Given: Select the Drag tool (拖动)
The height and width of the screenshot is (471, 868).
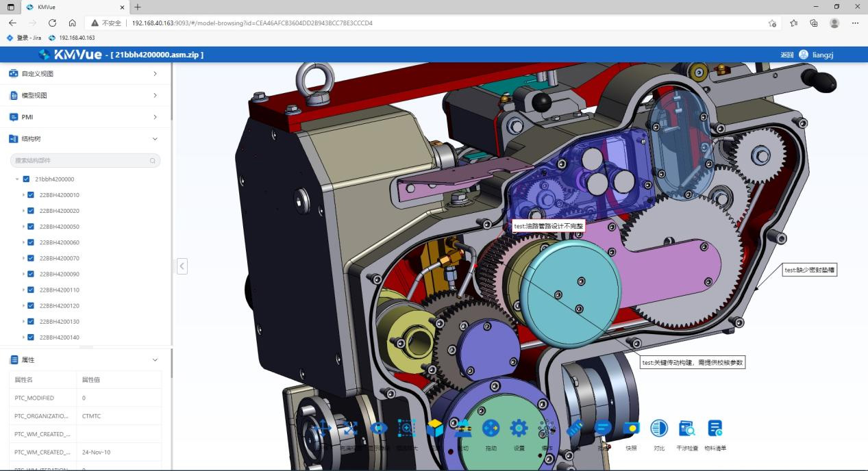Looking at the screenshot, I should pos(491,429).
